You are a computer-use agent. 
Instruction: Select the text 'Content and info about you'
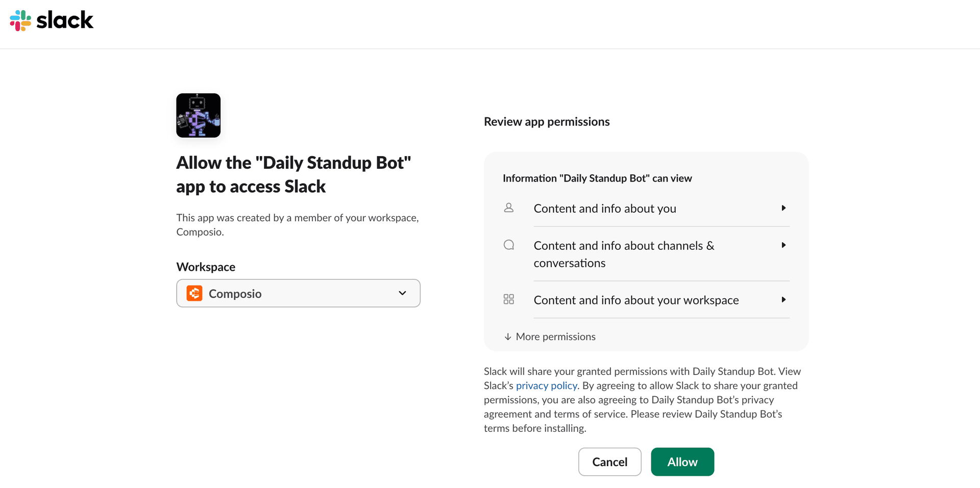[605, 209]
